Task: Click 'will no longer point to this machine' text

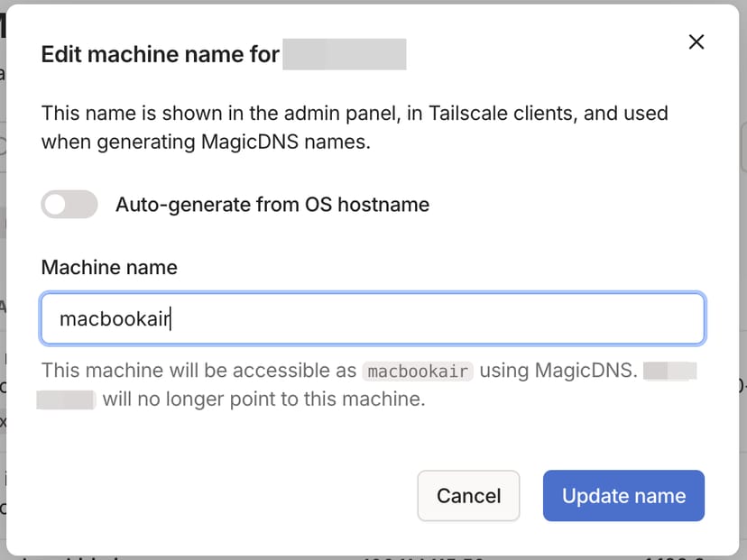Action: (264, 399)
